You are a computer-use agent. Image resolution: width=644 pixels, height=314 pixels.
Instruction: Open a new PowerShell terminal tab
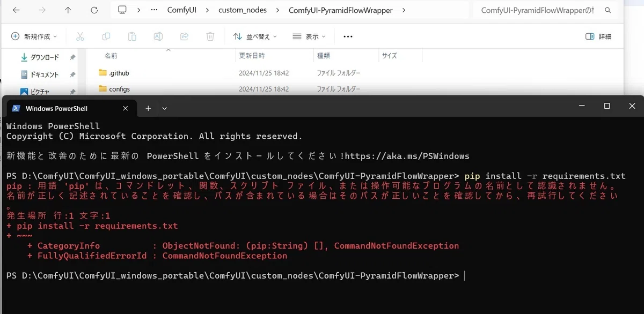point(148,108)
